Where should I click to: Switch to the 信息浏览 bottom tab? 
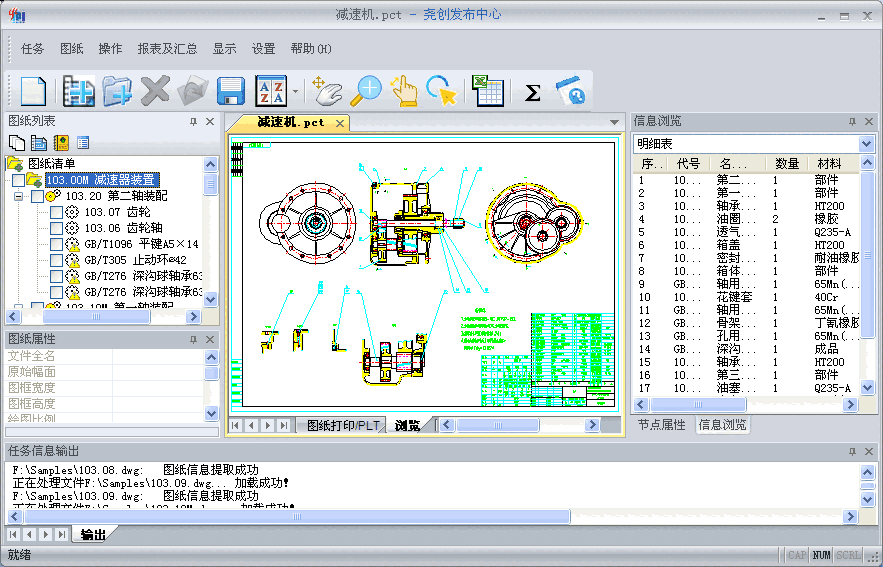coord(722,425)
